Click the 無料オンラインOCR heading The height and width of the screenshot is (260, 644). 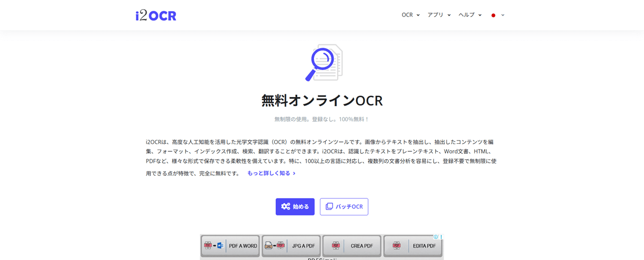[322, 101]
